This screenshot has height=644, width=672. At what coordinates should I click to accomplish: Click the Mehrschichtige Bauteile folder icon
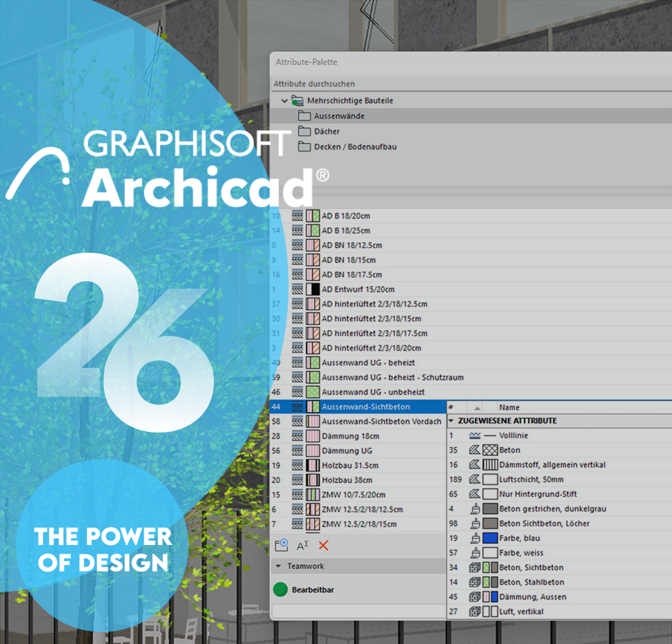click(x=297, y=101)
